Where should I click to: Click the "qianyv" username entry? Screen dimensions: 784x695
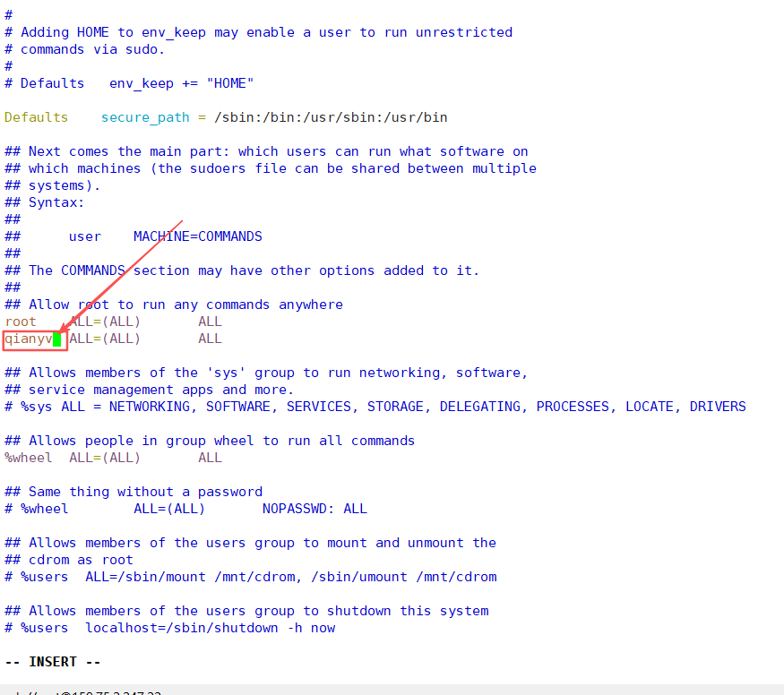(x=29, y=339)
